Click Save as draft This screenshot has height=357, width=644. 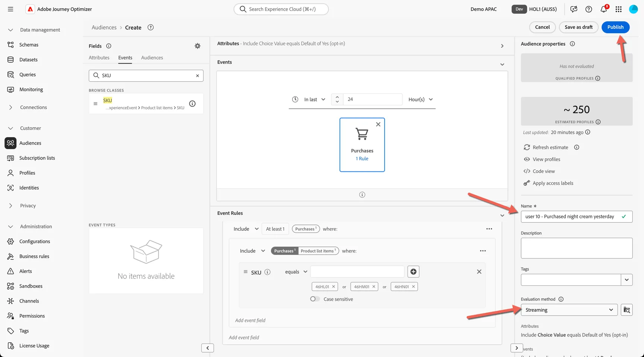tap(578, 27)
